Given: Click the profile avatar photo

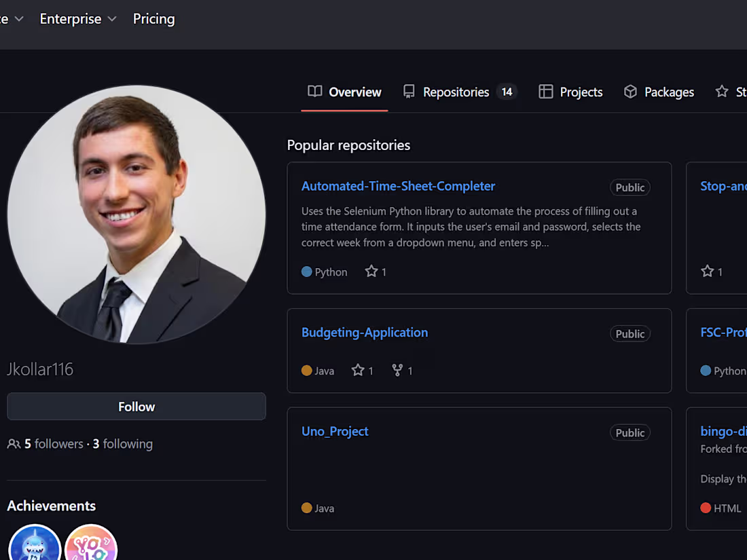Looking at the screenshot, I should (136, 214).
